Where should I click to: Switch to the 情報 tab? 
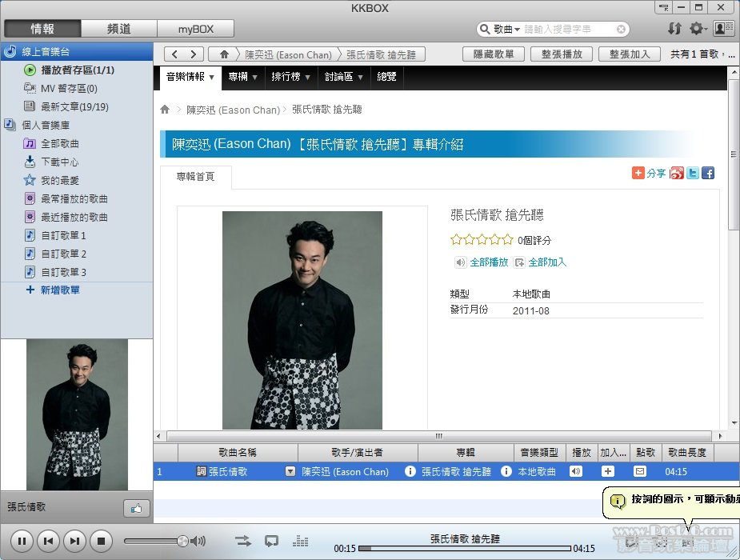[42, 29]
